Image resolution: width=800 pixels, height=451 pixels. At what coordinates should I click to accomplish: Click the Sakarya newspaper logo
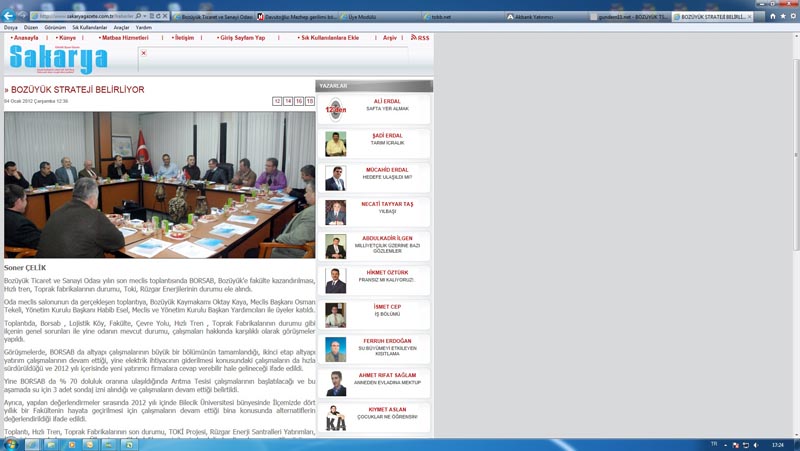[x=58, y=59]
